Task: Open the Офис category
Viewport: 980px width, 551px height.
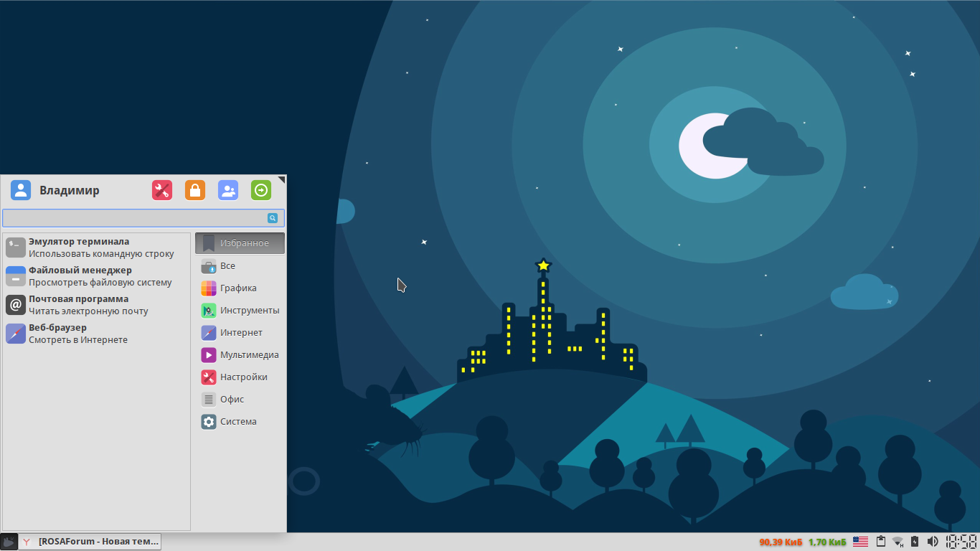Action: (x=240, y=400)
